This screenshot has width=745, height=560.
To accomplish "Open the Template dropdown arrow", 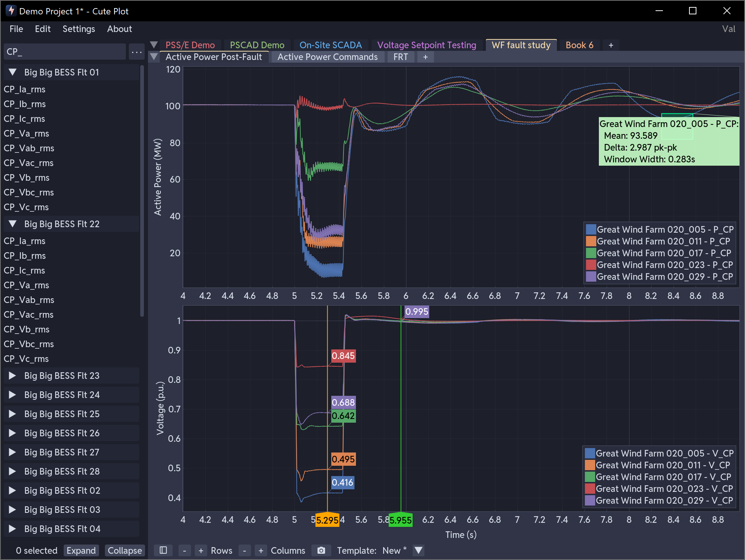I will click(x=419, y=550).
